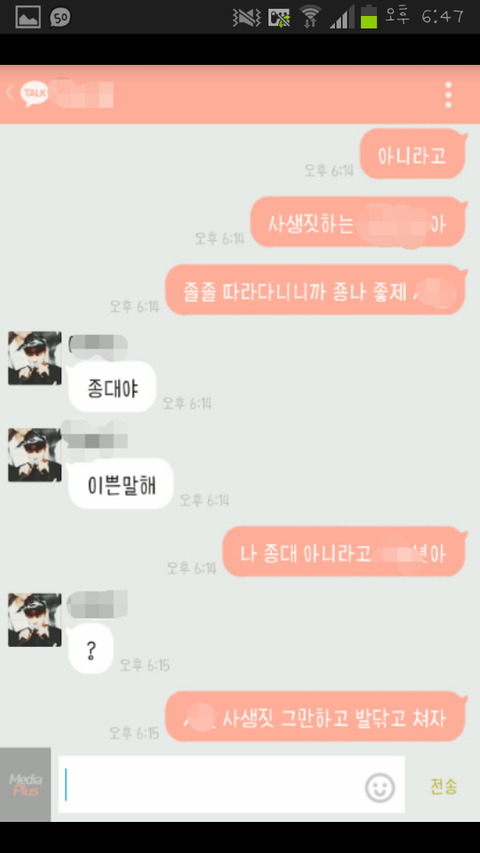
Task: Tap the 이쁜말해 received message bubble
Action: coord(121,484)
